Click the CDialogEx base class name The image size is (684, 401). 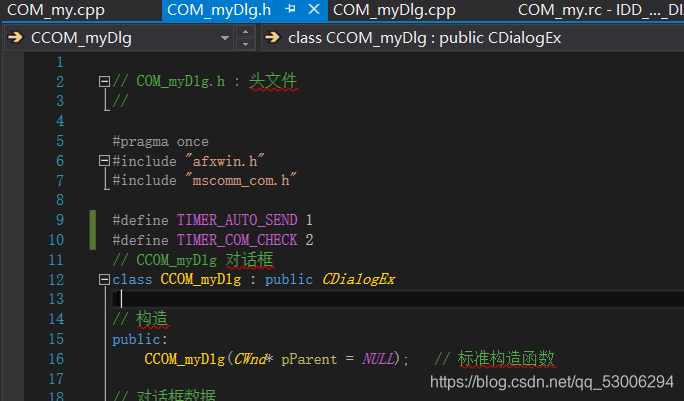(359, 279)
